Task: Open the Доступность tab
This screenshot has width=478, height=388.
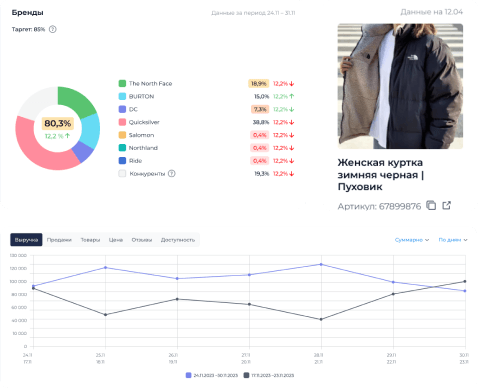Action: [178, 240]
